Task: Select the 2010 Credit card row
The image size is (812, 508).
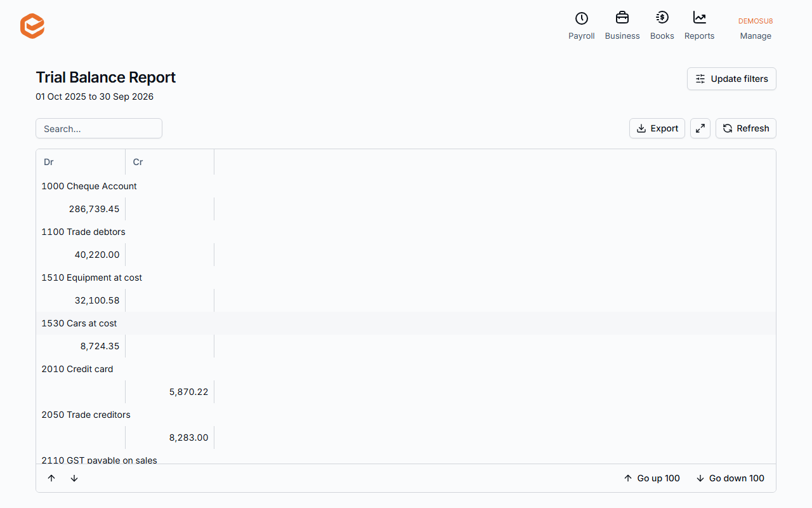Action: [x=406, y=369]
